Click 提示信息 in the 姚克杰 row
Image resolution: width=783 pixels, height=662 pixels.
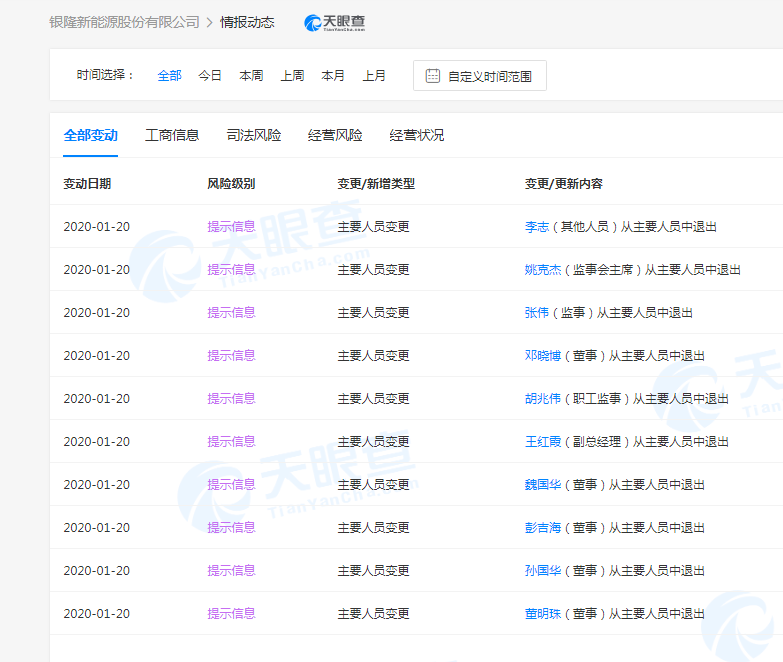tap(231, 270)
